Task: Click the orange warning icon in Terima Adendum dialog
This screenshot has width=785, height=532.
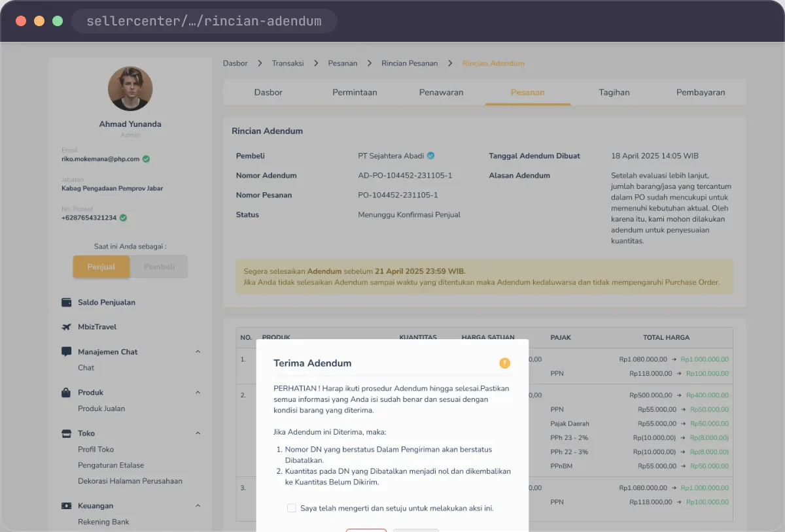Action: coord(504,363)
